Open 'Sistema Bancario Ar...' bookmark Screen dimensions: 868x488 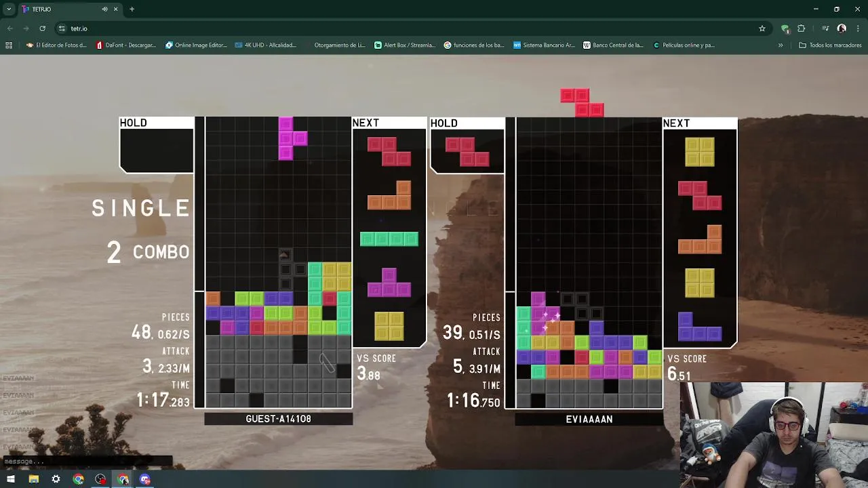(x=544, y=45)
